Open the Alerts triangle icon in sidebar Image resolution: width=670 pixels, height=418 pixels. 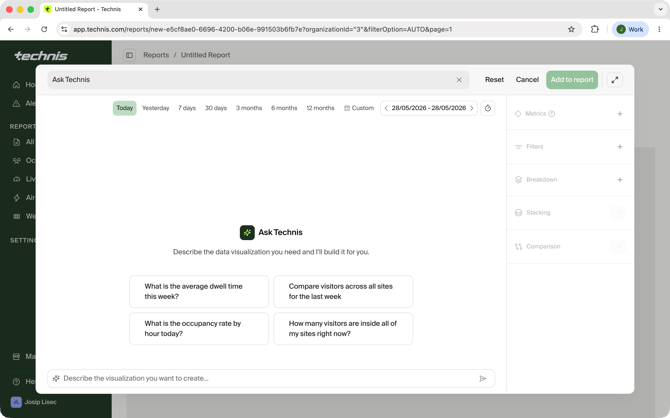[x=16, y=103]
